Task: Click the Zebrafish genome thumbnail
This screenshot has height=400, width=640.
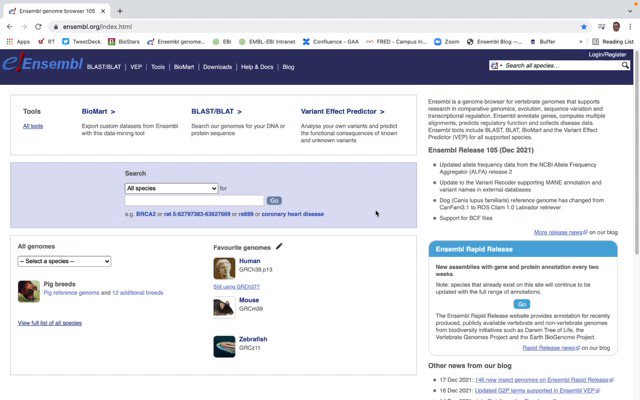Action: click(224, 347)
